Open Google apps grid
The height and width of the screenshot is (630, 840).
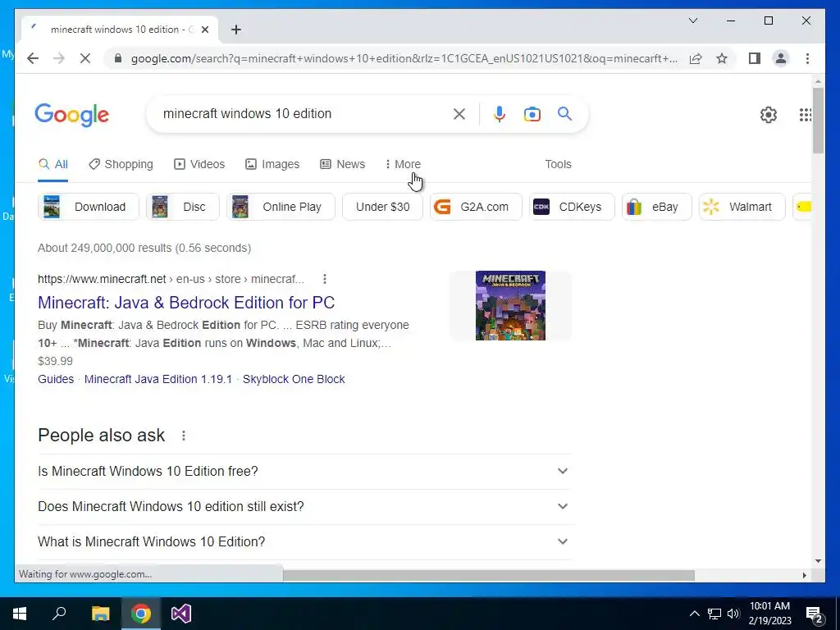coord(805,115)
